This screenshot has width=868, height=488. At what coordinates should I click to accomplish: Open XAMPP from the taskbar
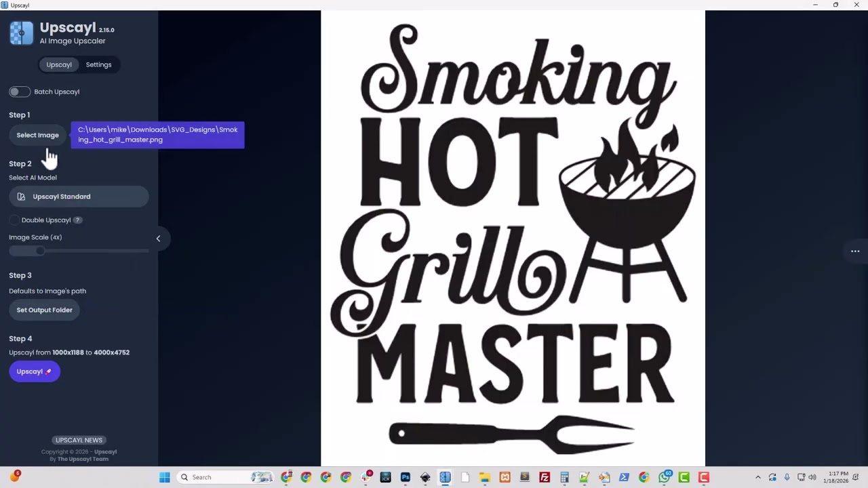click(x=505, y=477)
